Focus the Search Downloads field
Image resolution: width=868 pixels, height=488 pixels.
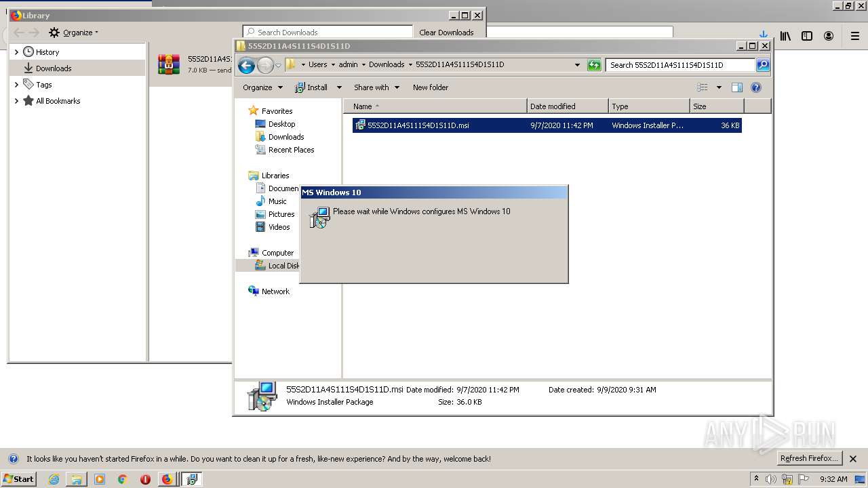(328, 32)
